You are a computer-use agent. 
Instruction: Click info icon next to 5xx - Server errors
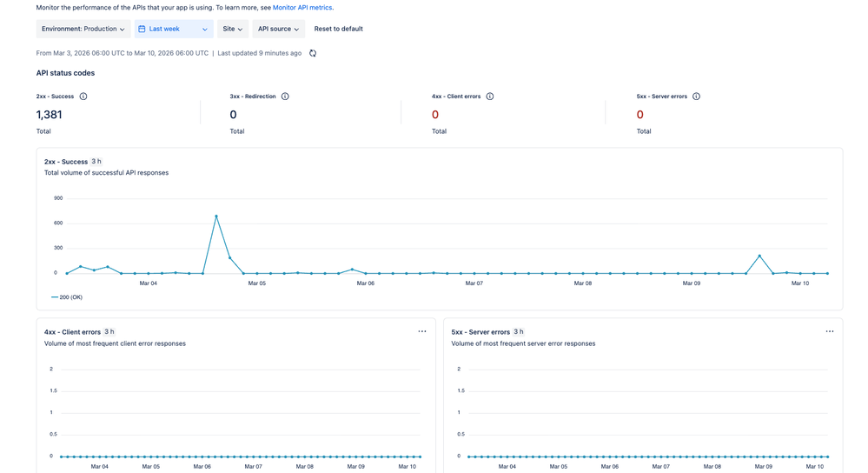point(696,97)
